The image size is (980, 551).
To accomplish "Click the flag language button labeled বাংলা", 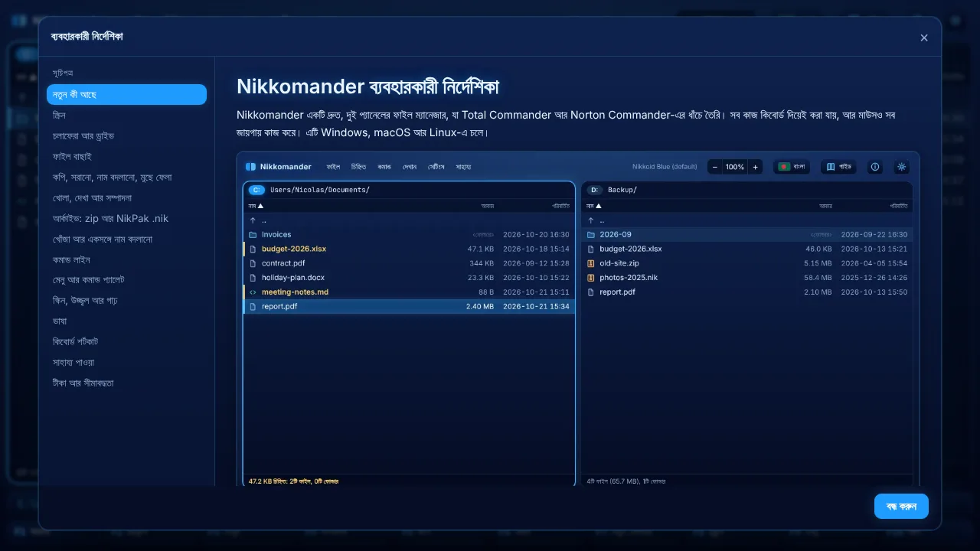I will tap(792, 167).
